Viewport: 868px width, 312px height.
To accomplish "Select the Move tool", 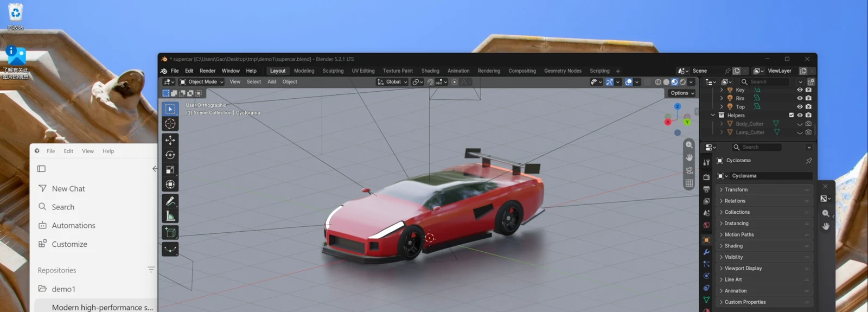I will pyautogui.click(x=170, y=140).
